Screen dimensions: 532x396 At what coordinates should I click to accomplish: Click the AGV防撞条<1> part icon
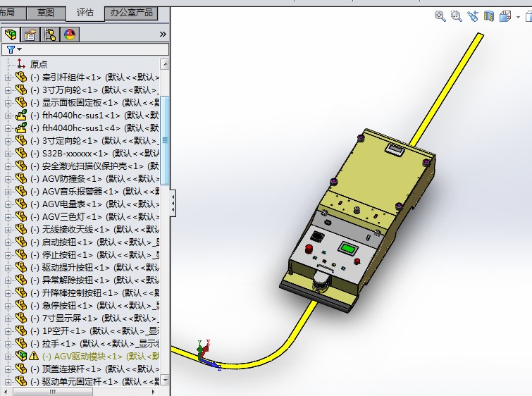click(x=21, y=178)
